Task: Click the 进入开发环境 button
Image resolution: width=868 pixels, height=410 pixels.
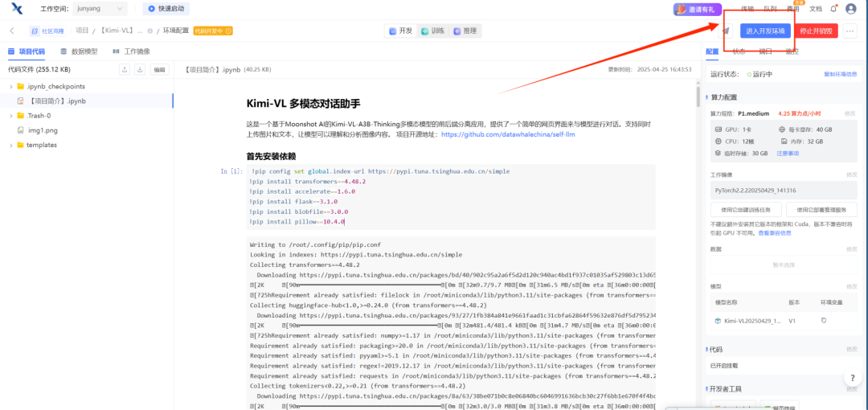Action: click(x=766, y=31)
